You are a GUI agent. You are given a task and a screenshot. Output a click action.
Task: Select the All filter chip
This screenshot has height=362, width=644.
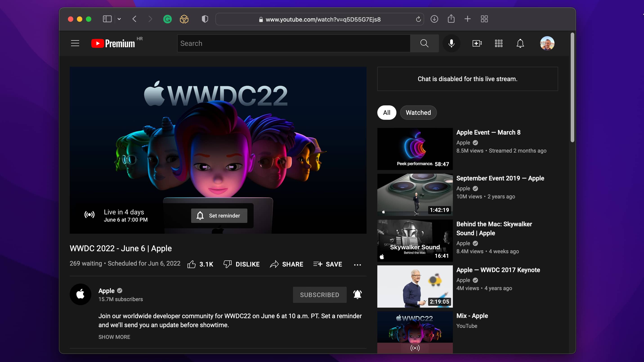(x=387, y=112)
